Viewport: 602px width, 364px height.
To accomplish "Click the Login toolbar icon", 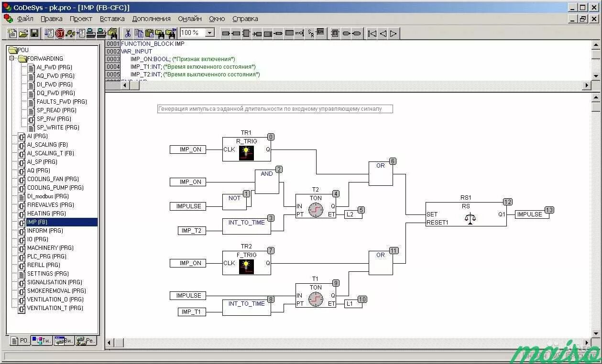I will pyautogui.click(x=91, y=33).
